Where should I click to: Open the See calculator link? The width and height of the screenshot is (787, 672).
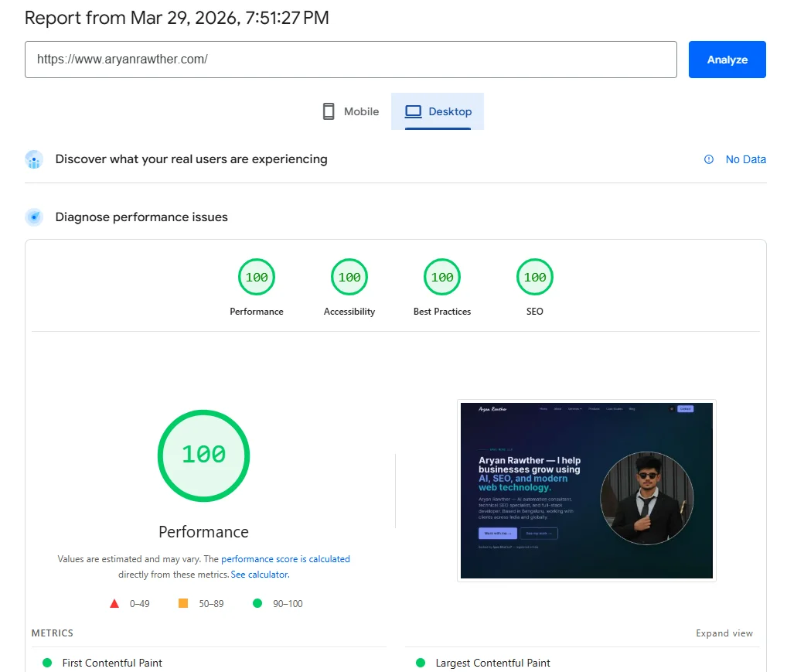[x=259, y=575]
